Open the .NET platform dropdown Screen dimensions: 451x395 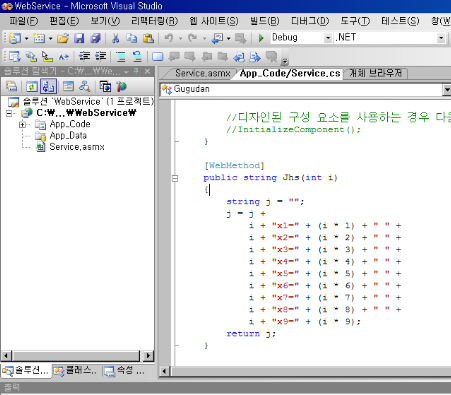pyautogui.click(x=441, y=38)
